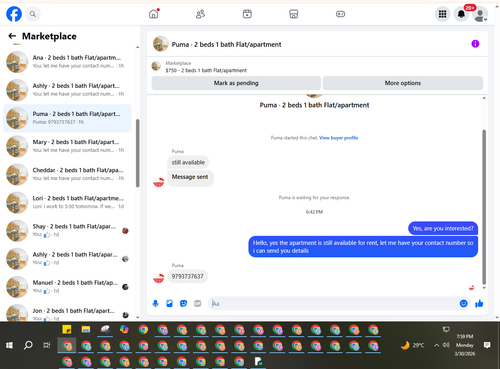Open the Jon conversation
Viewport: 500px width, 369px height.
click(68, 313)
